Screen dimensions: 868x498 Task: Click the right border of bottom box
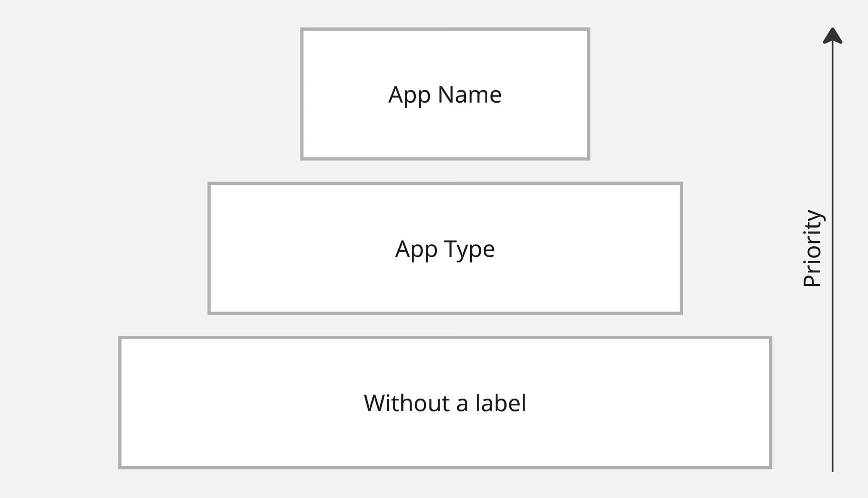[770, 402]
